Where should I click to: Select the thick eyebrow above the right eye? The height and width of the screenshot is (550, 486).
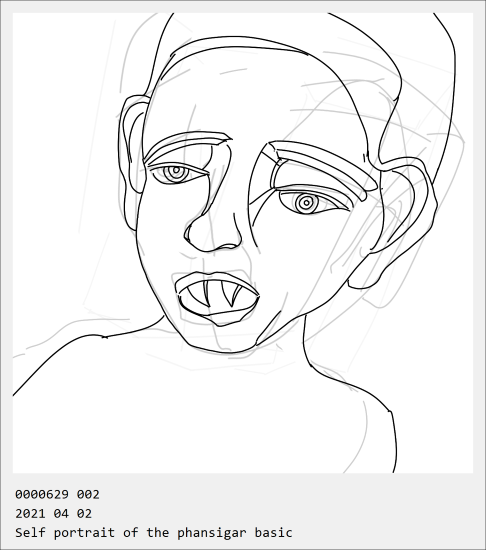(321, 167)
